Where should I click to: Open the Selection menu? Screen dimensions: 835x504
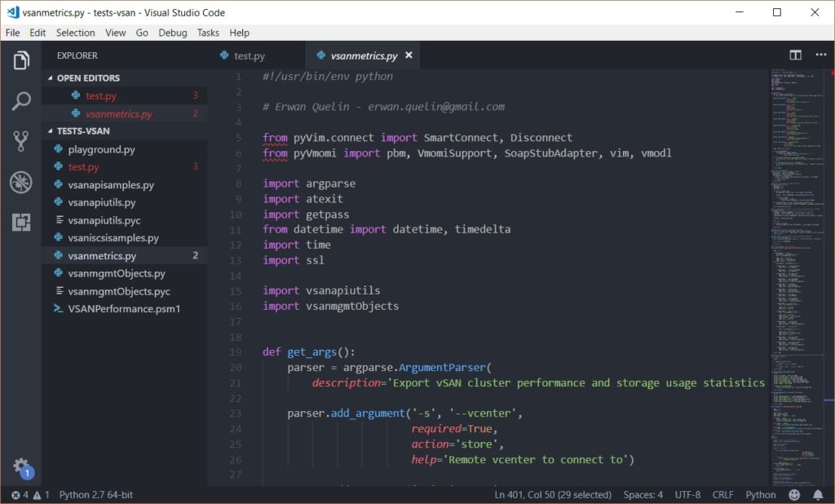(76, 33)
